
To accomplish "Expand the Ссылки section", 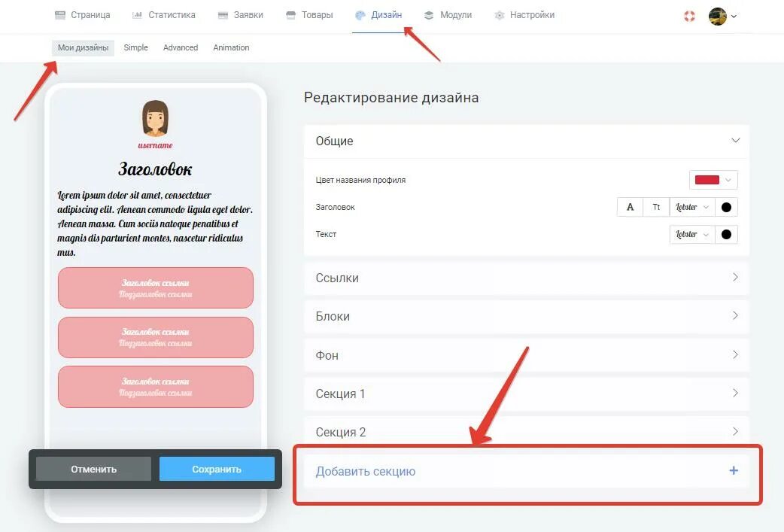I will click(x=526, y=278).
